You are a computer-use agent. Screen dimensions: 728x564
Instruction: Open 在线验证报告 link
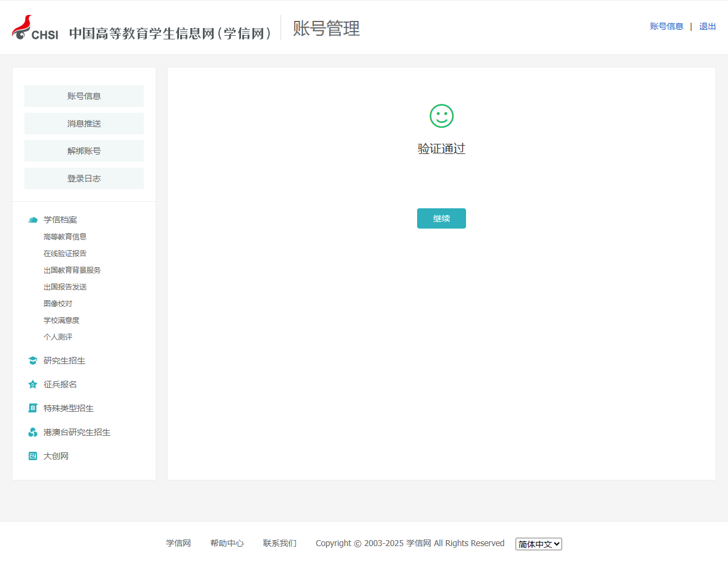click(65, 254)
